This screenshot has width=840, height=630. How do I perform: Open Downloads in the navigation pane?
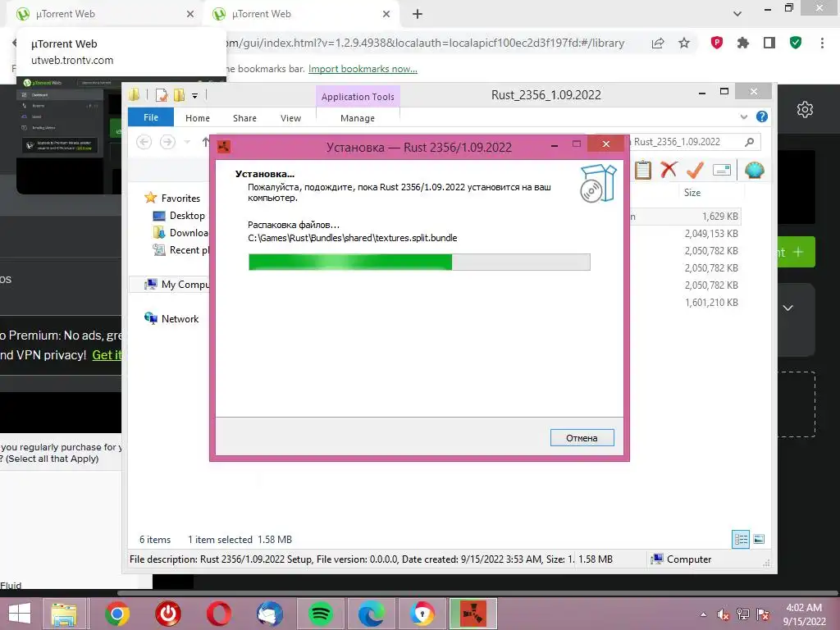180,232
